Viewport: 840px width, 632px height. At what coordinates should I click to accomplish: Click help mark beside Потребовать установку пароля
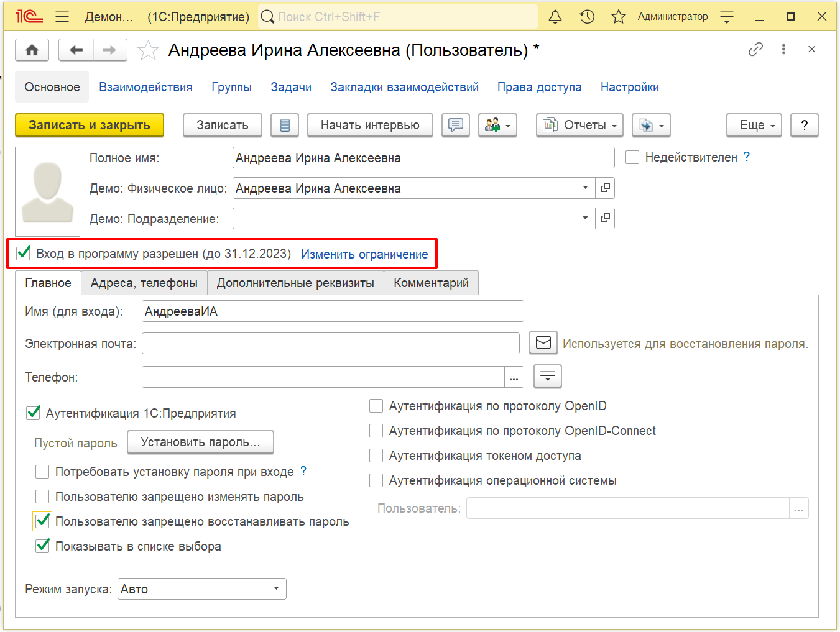click(x=303, y=471)
